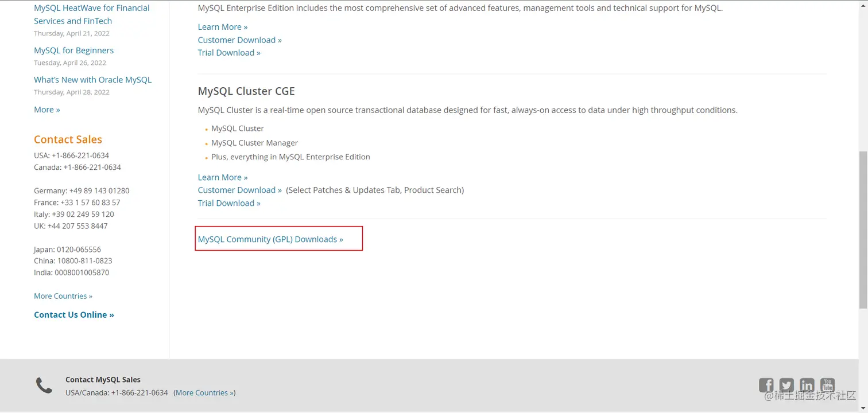Viewport: 868px width, 413px height.
Task: Click the phone icon beside Contact MySQL Sales
Action: point(44,385)
